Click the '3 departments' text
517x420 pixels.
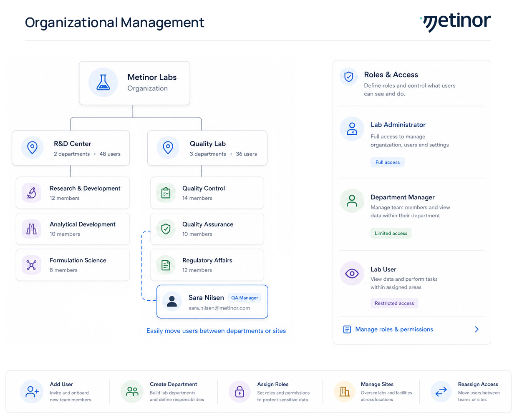tap(208, 154)
